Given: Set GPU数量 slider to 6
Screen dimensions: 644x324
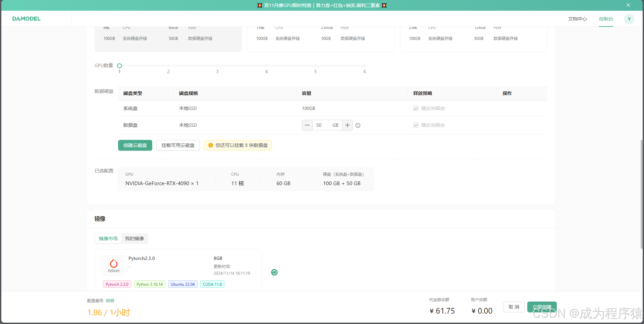Looking at the screenshot, I should tap(365, 66).
